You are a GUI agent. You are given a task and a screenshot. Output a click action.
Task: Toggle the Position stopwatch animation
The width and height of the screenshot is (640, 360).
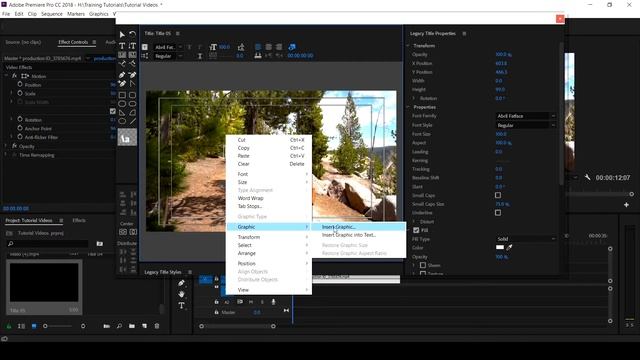tap(20, 84)
